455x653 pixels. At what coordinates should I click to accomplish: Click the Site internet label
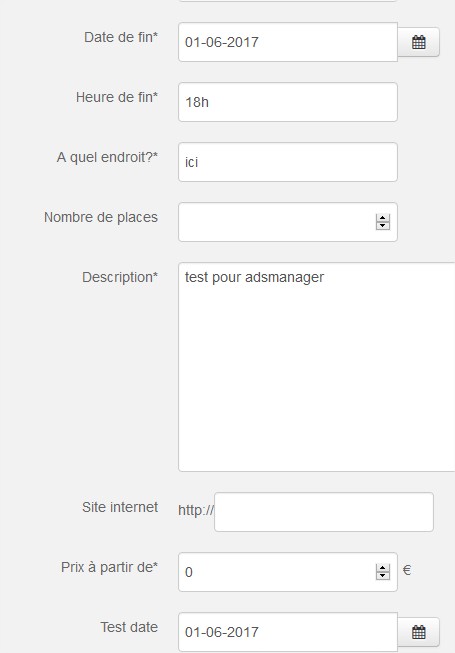[x=120, y=507]
